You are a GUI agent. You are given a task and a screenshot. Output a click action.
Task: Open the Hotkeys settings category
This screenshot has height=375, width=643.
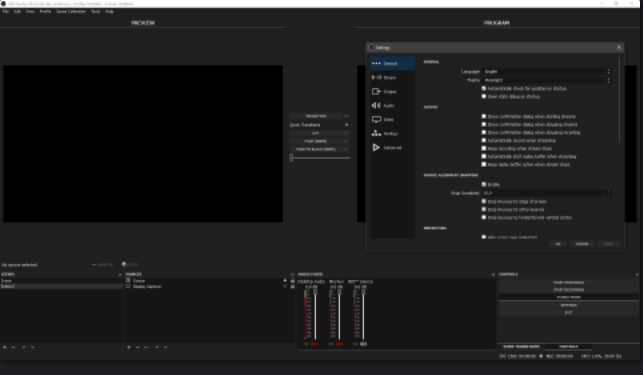pyautogui.click(x=392, y=133)
